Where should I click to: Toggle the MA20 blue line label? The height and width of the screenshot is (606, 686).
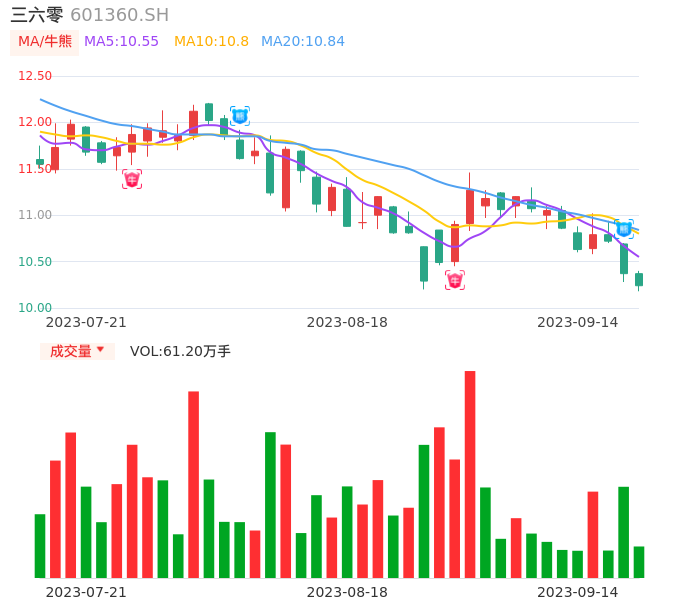302,42
